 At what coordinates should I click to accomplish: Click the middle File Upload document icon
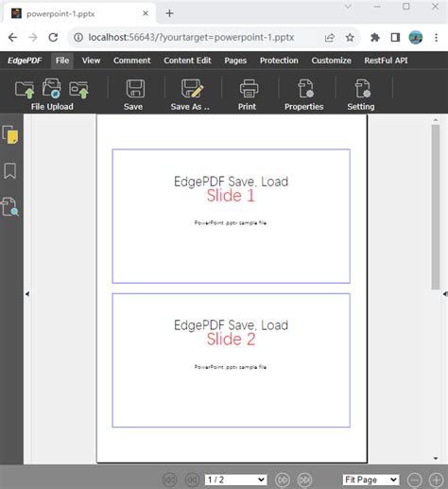click(x=51, y=88)
